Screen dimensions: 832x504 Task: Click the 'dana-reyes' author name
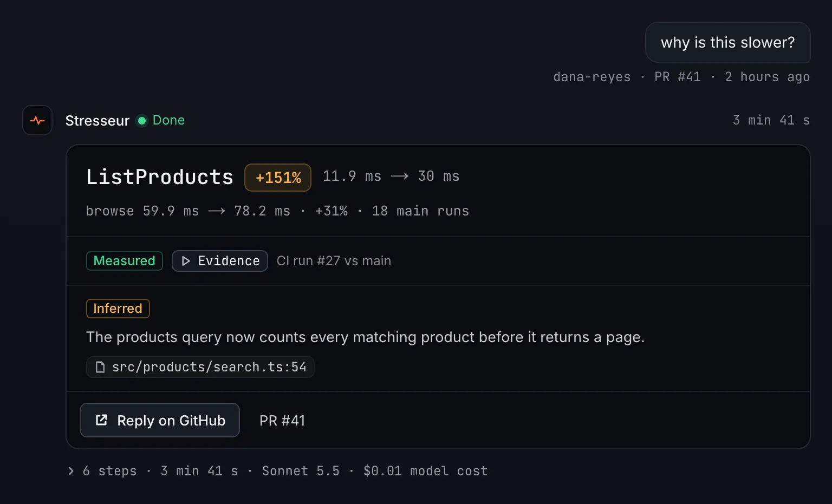[592, 77]
